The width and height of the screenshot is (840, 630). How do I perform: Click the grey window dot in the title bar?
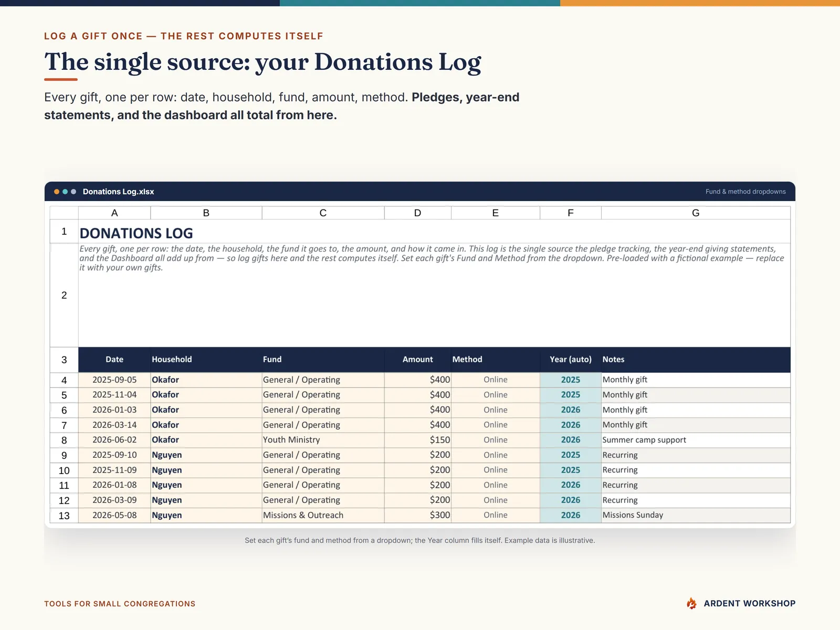click(x=73, y=192)
